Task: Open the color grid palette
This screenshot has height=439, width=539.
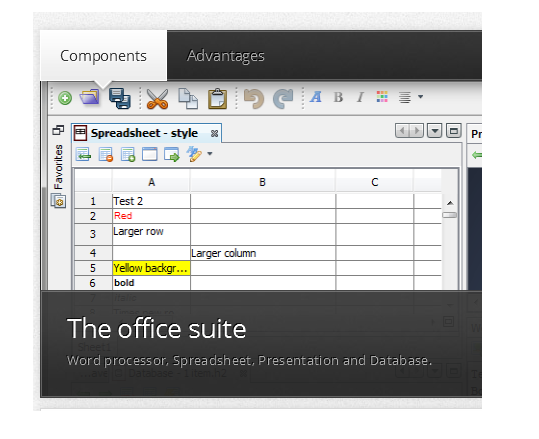Action: [382, 97]
